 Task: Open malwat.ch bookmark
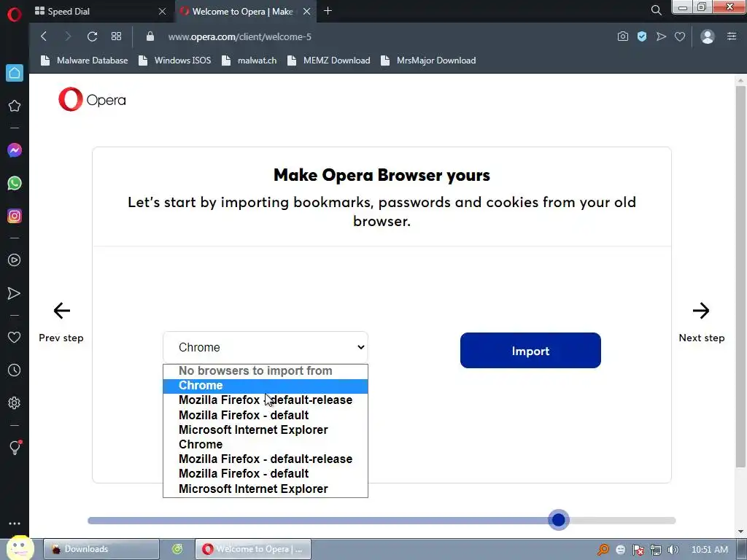pos(249,61)
